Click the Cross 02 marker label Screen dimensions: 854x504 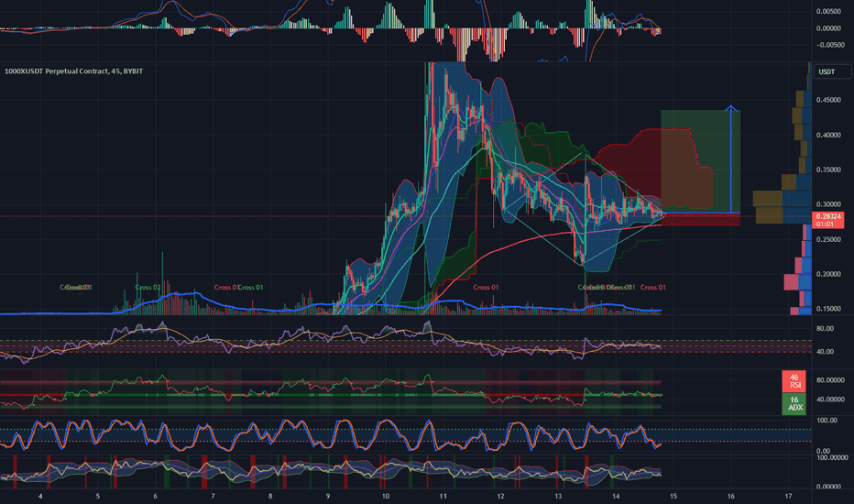pos(148,287)
